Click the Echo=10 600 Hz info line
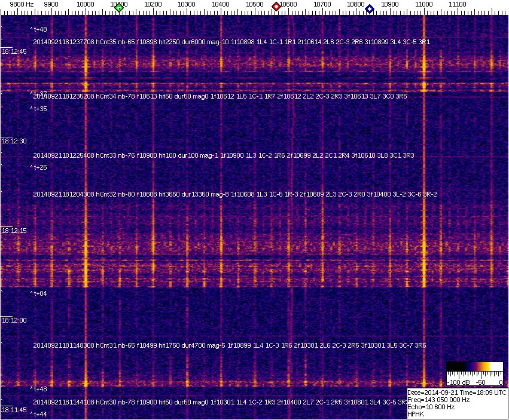 pos(431,407)
